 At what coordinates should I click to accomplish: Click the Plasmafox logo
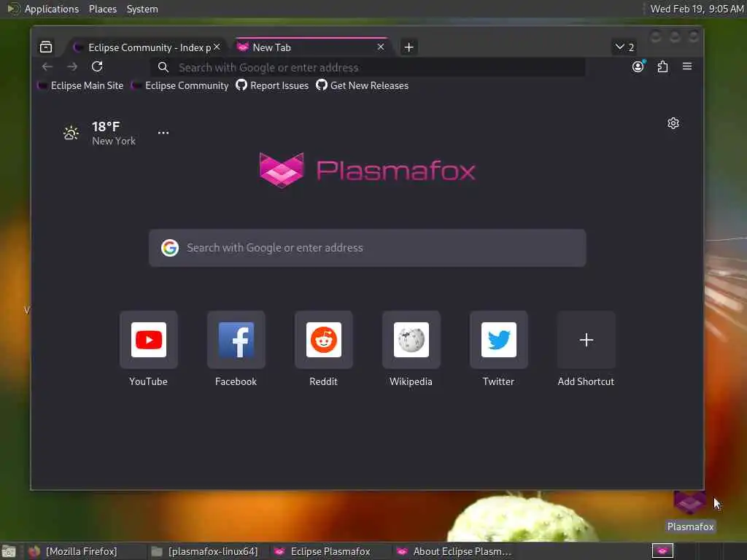click(x=368, y=171)
